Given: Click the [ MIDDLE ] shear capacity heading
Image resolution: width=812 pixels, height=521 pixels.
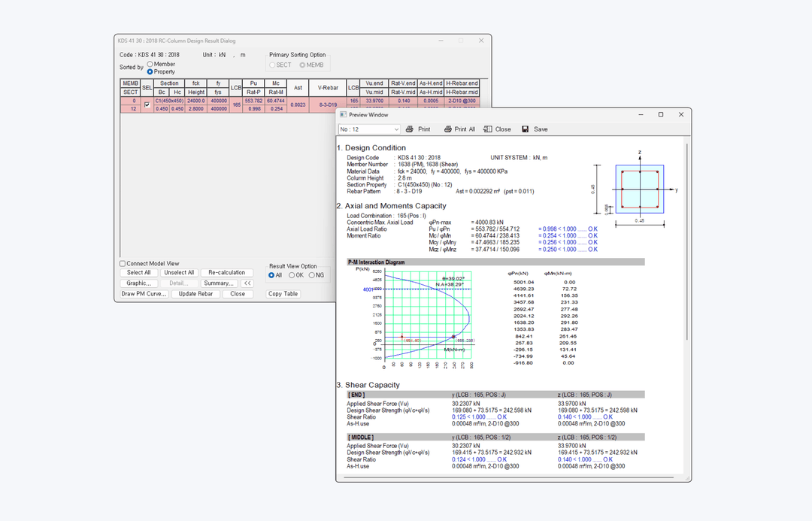Looking at the screenshot, I should (x=360, y=437).
